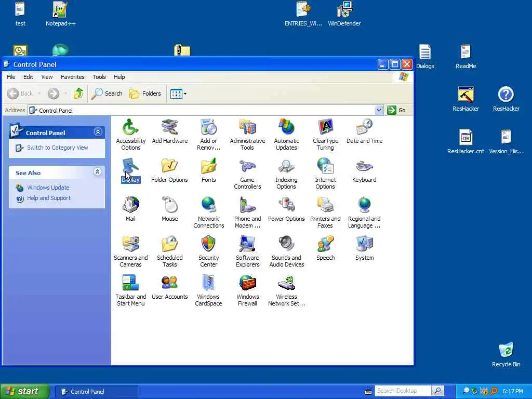The image size is (532, 399).
Task: Click the Up folder toolbar button
Action: tap(78, 94)
